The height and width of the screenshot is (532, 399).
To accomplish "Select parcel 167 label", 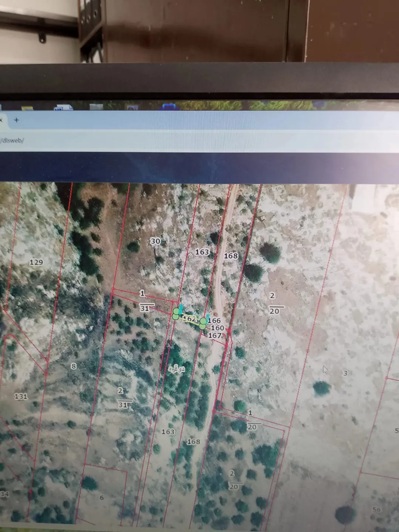I will coord(215,335).
